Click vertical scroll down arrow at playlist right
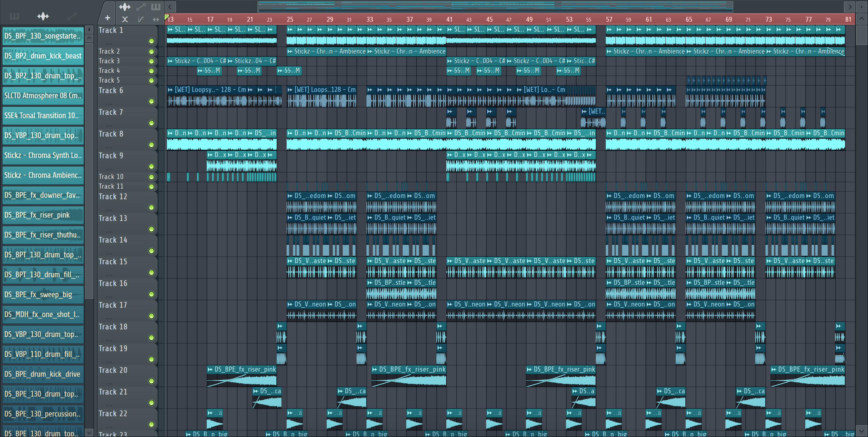 pyautogui.click(x=862, y=430)
